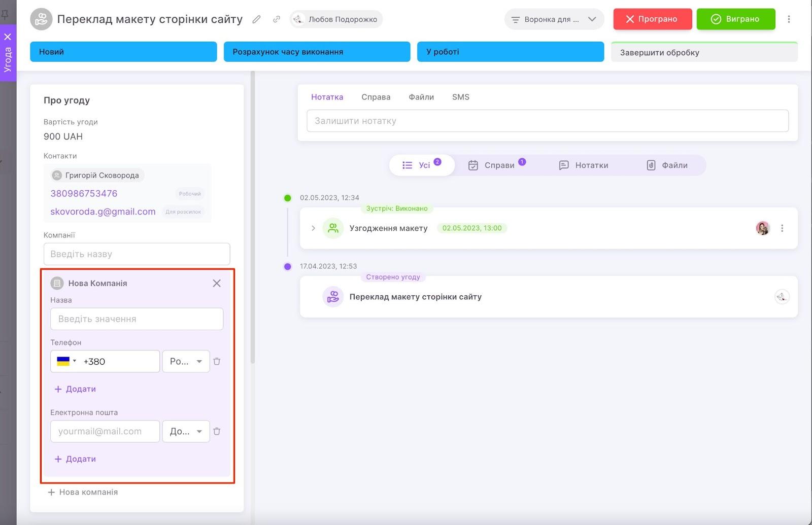
Task: Switch to the Справа tab
Action: coord(376,97)
